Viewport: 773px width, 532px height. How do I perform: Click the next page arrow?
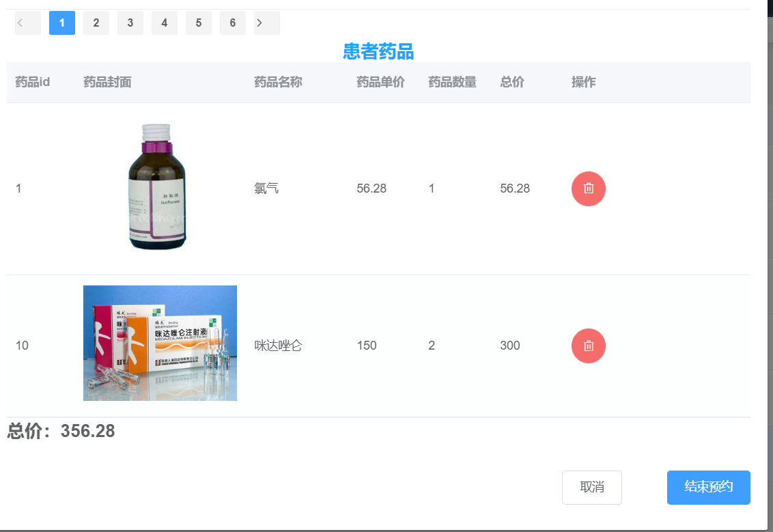pyautogui.click(x=266, y=23)
